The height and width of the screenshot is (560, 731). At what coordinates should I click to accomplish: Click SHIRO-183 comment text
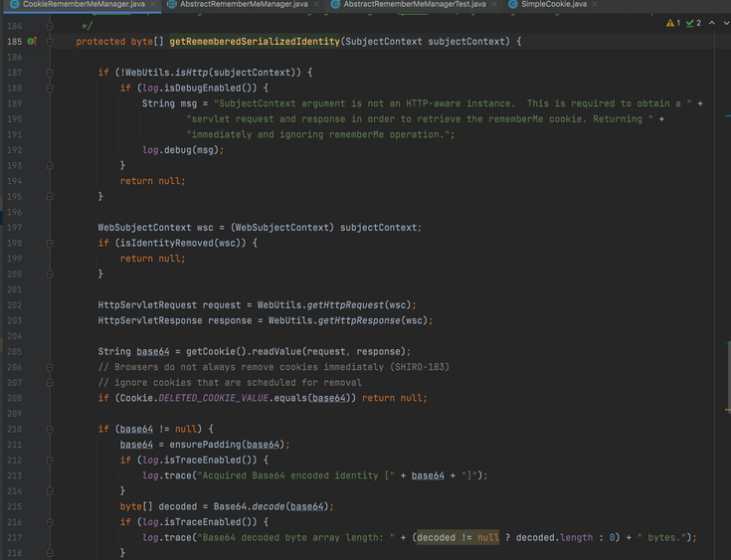420,367
